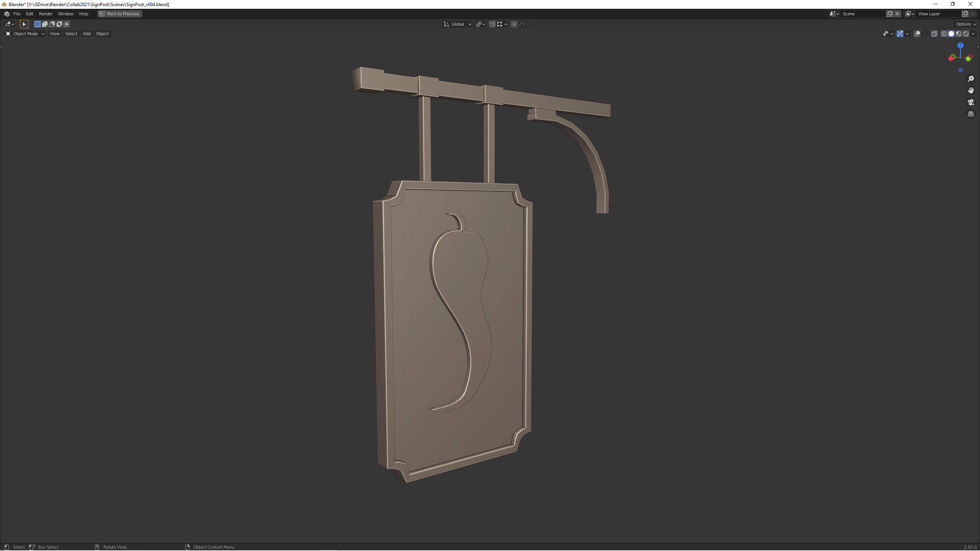980x551 pixels.
Task: Switch perspective/orthographic with grid icon
Action: pos(970,114)
